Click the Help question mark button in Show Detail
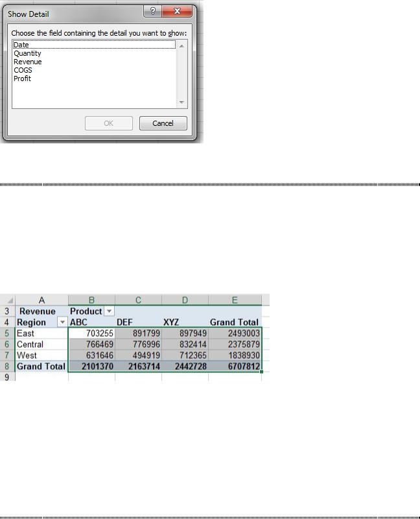Screen dimensions: 420x519 [x=152, y=11]
